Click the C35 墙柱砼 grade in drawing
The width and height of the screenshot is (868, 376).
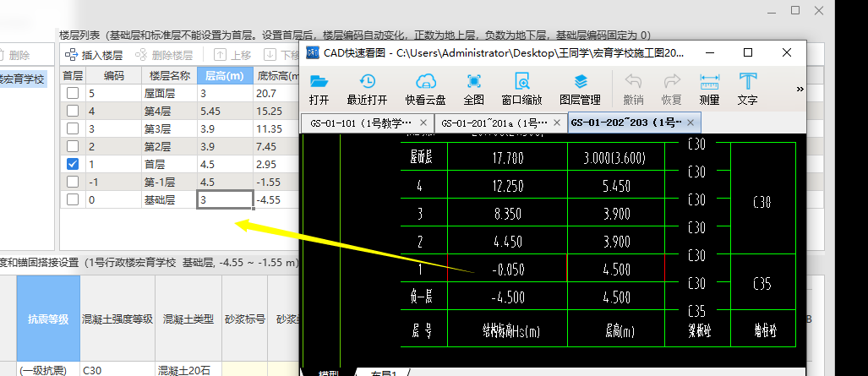coord(762,284)
